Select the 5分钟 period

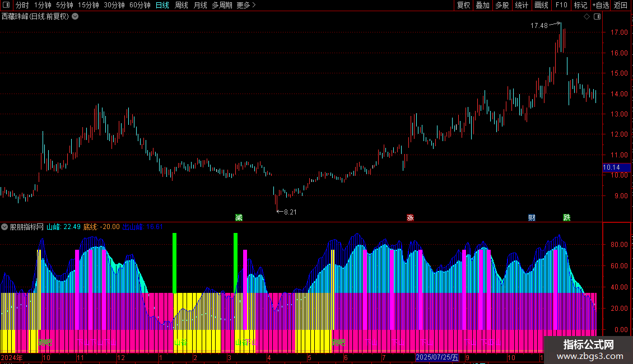point(64,5)
